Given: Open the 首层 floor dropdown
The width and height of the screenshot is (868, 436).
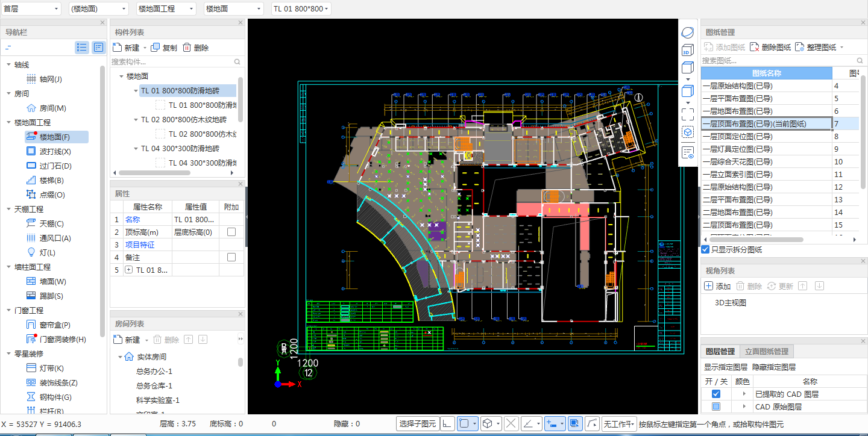Looking at the screenshot, I should pos(31,8).
